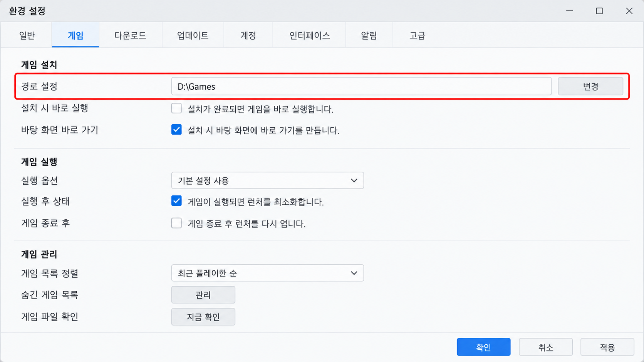Click the 바탕 화면 바로 가기 label
Viewport: 644px width, 362px height.
[x=60, y=130]
